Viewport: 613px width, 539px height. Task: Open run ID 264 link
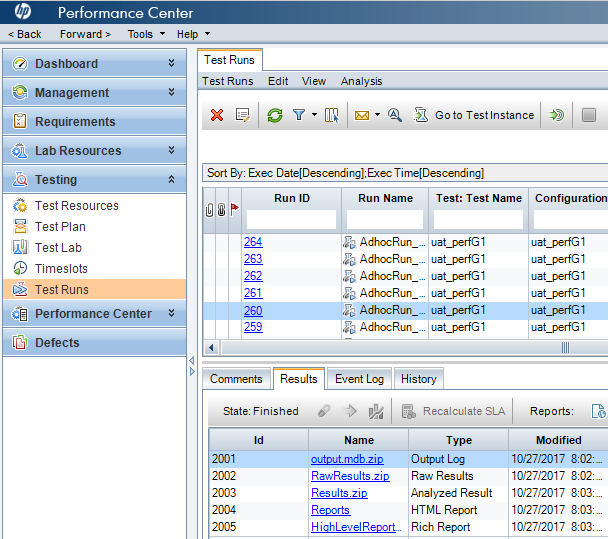253,242
